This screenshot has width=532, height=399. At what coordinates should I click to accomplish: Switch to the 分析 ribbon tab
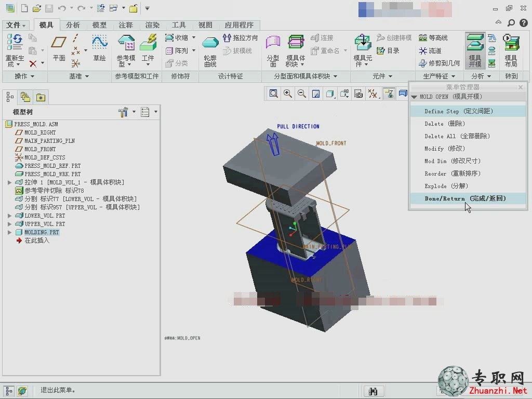(x=73, y=25)
